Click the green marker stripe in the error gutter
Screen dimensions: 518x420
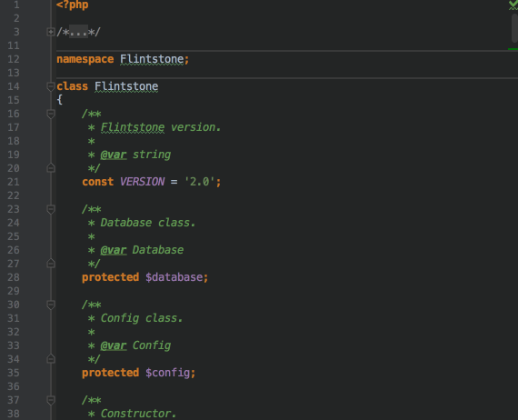[x=513, y=49]
